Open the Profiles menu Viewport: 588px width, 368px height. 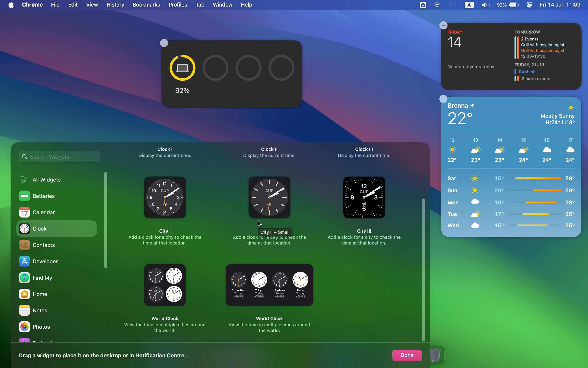[178, 5]
